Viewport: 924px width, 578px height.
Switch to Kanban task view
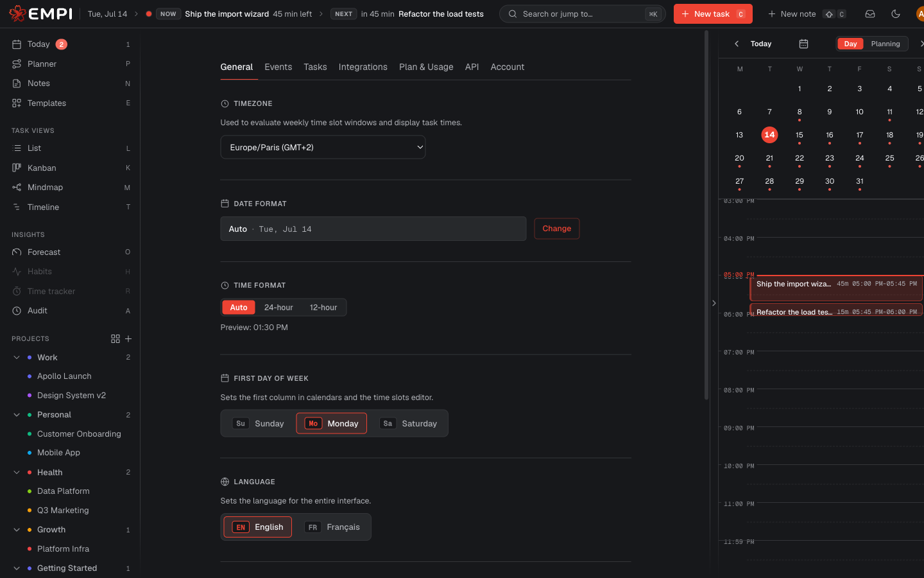pyautogui.click(x=71, y=168)
